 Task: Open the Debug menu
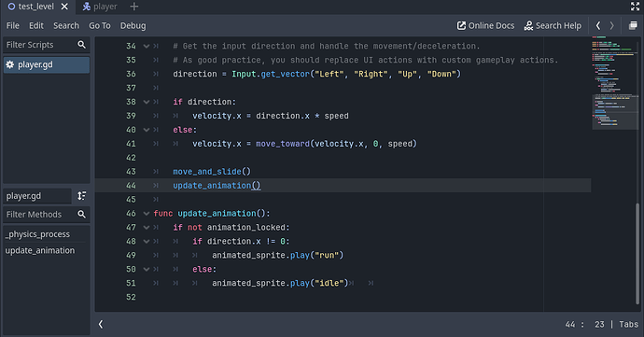pyautogui.click(x=133, y=25)
